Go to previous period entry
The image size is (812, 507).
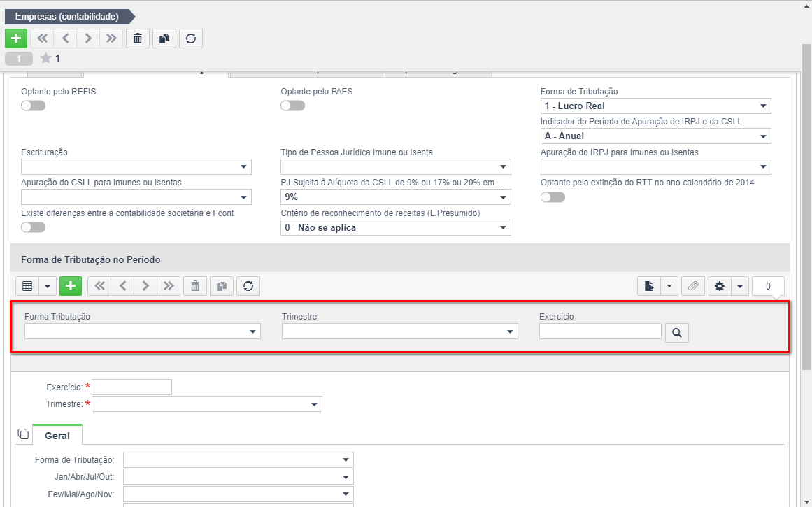122,286
